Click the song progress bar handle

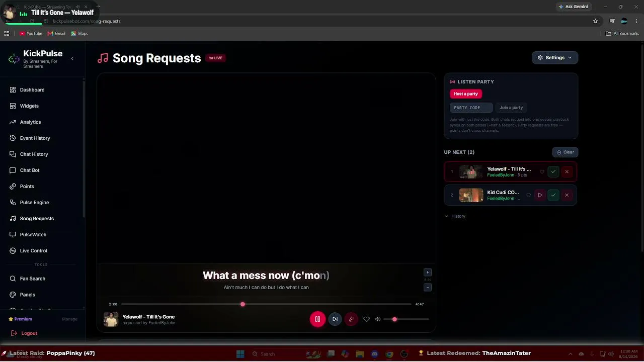point(243,304)
